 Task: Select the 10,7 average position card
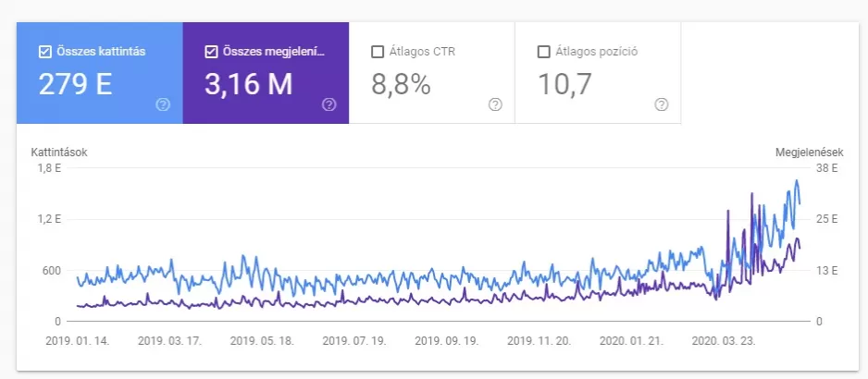click(598, 73)
